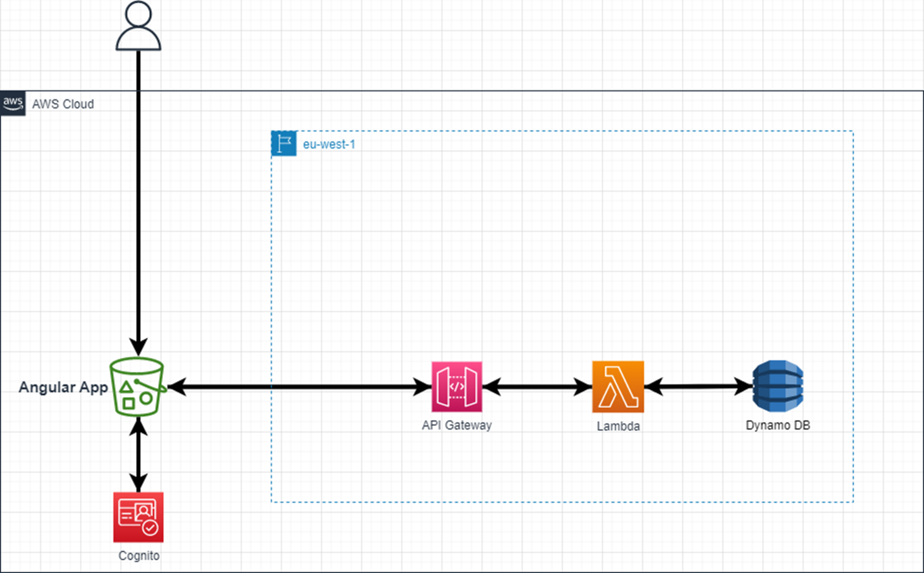Click the Cognito icon
Viewport: 924px width, 573px height.
pos(139,518)
